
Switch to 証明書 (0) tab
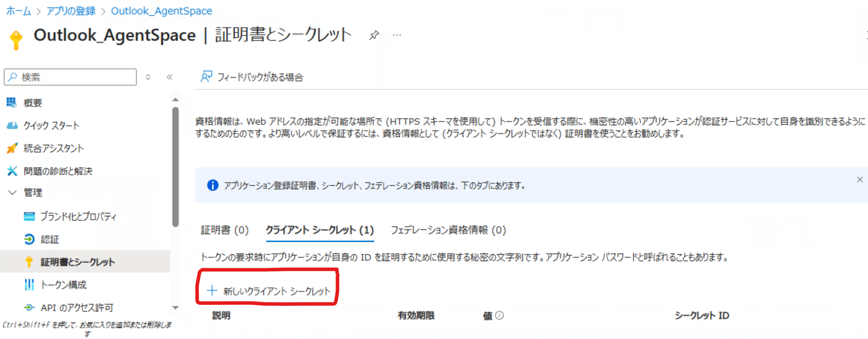point(225,230)
